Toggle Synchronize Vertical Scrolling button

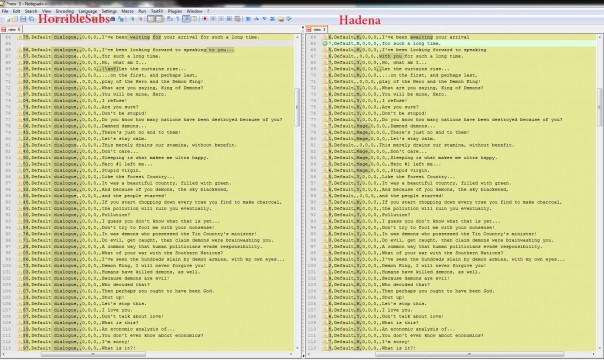[x=151, y=19]
